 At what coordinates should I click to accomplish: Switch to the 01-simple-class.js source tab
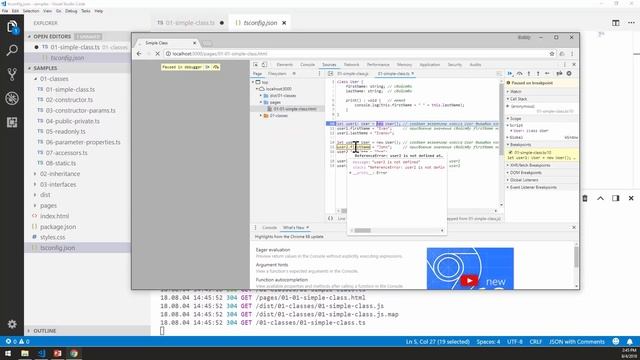point(353,73)
